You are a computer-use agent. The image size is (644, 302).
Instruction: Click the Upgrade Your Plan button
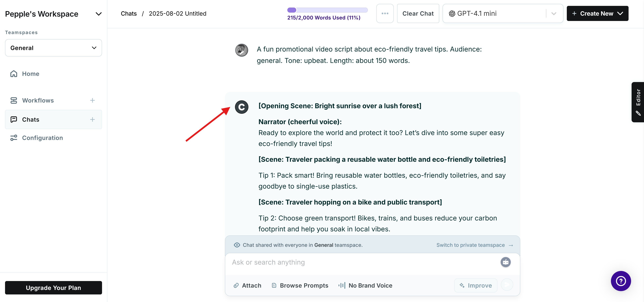53,288
